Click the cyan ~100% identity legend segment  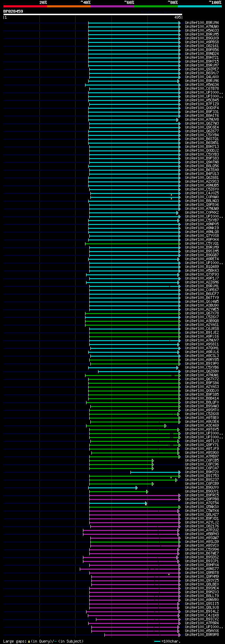(200, 6)
